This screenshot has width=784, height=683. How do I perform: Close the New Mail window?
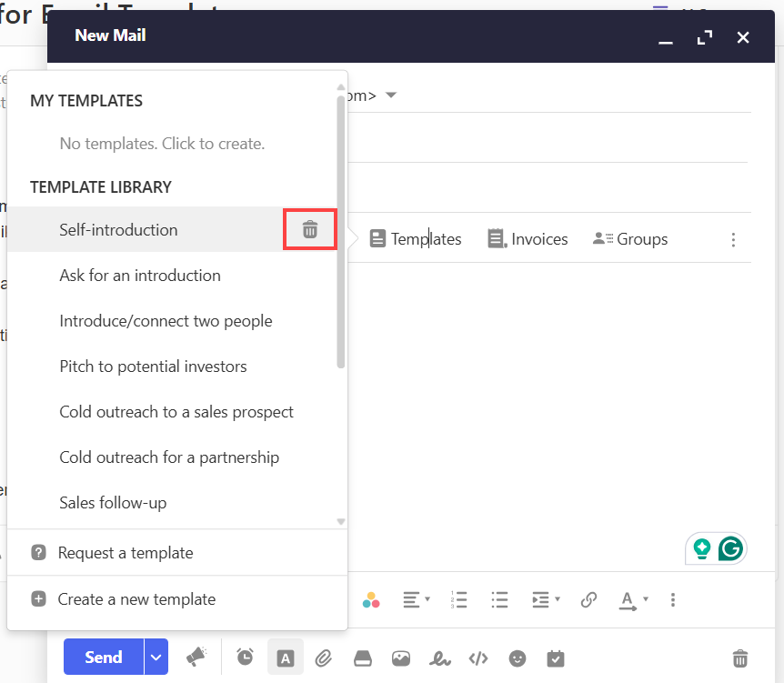coord(743,37)
